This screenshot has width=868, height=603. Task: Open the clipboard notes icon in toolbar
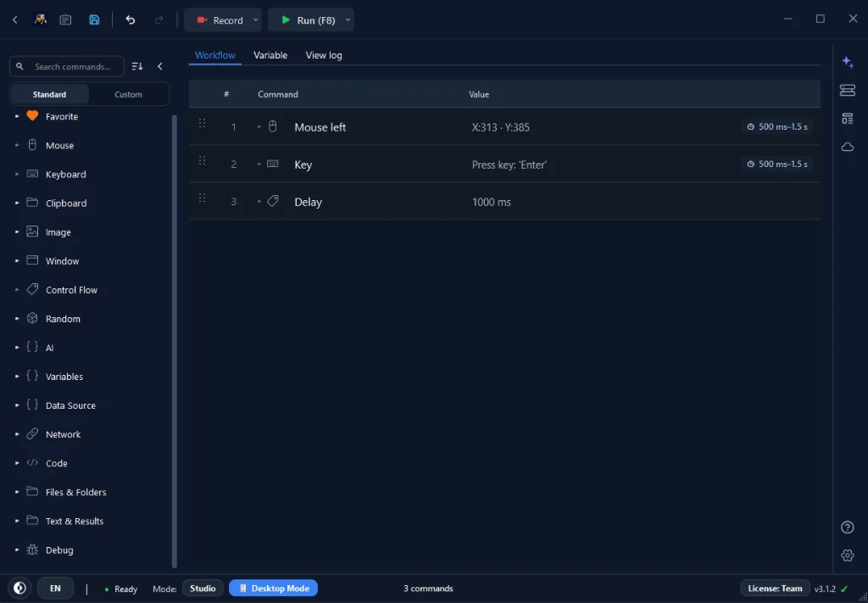coord(65,20)
